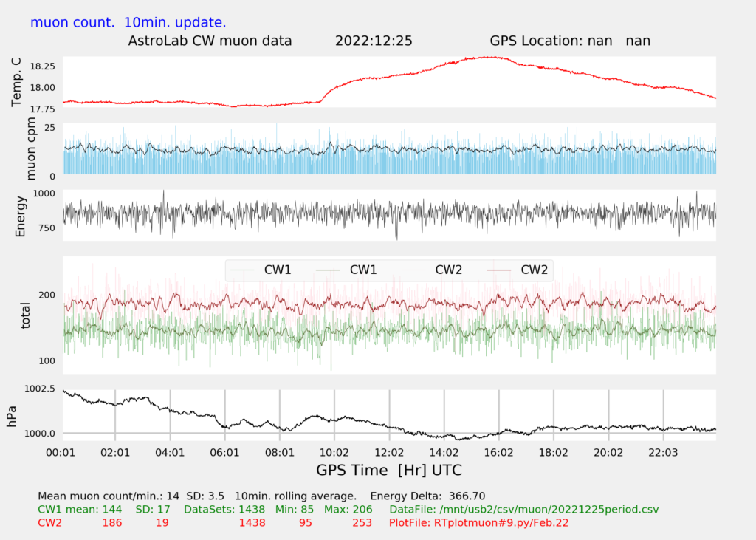Click the 'muon cpm' y-axis label
The width and height of the screenshot is (756, 540).
tap(30, 150)
